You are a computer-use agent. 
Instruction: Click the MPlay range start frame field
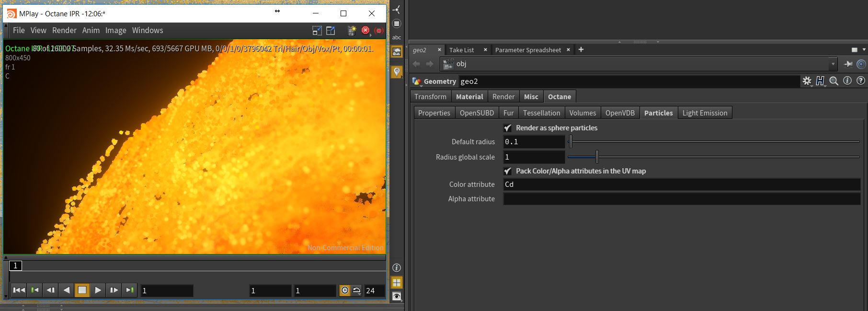[x=270, y=290]
